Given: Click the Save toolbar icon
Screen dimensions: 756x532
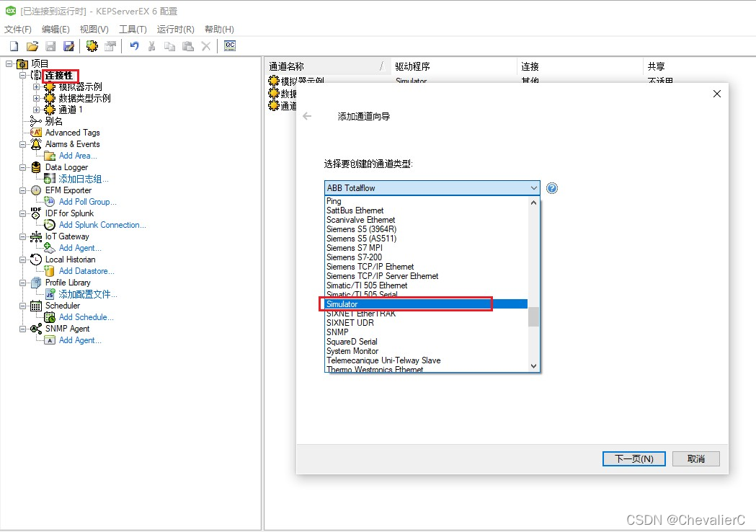Looking at the screenshot, I should click(x=50, y=46).
